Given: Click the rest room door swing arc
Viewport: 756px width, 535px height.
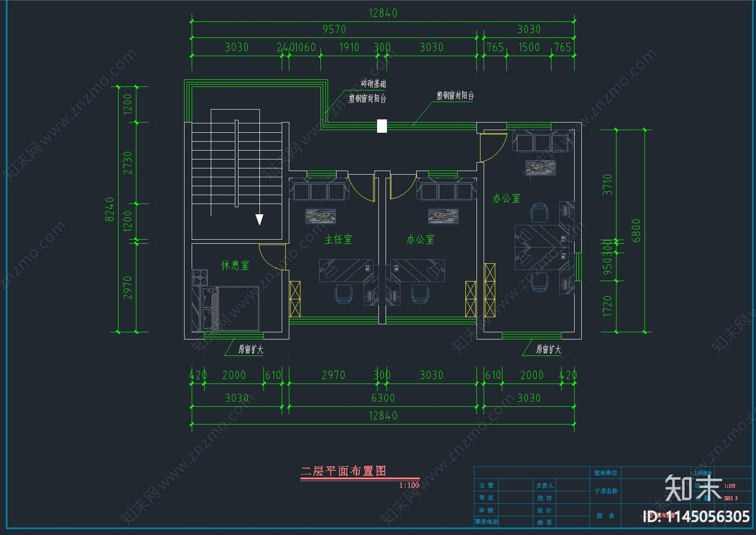Looking at the screenshot, I should tap(272, 257).
